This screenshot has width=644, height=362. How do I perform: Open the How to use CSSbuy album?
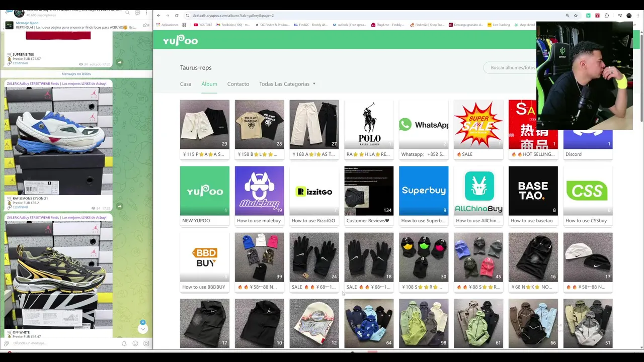(x=588, y=196)
